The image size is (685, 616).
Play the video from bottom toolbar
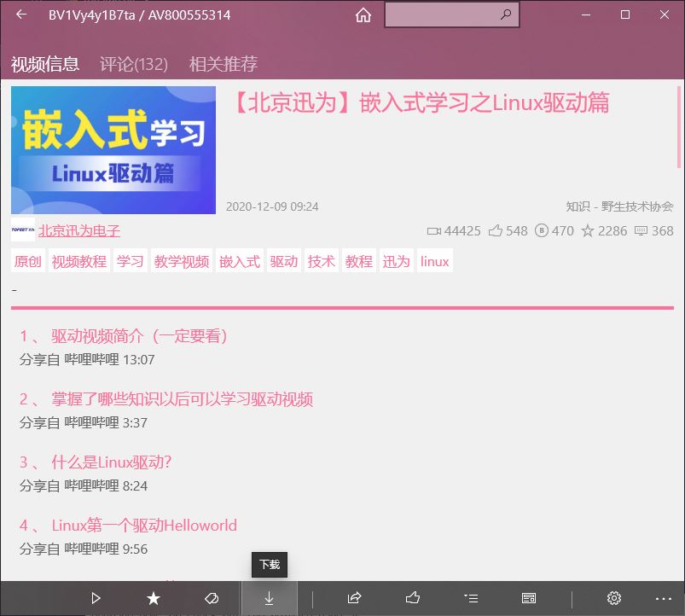click(96, 598)
